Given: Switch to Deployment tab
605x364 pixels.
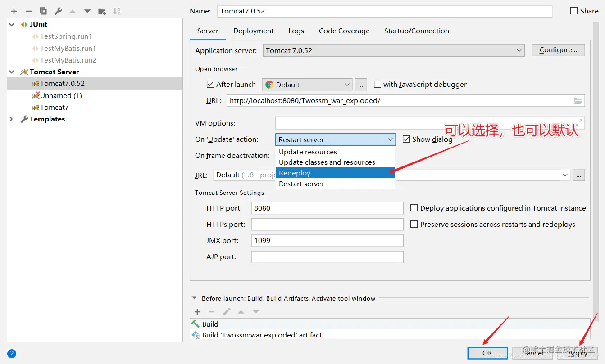Looking at the screenshot, I should [254, 31].
